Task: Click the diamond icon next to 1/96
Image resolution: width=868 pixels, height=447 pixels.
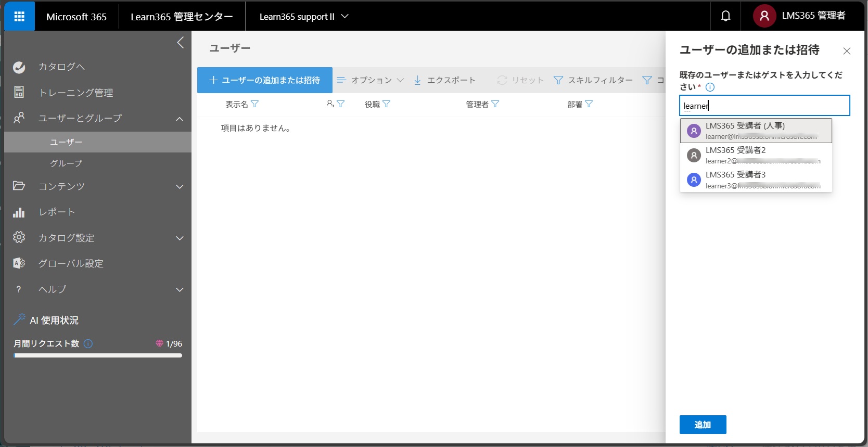Action: [x=159, y=343]
